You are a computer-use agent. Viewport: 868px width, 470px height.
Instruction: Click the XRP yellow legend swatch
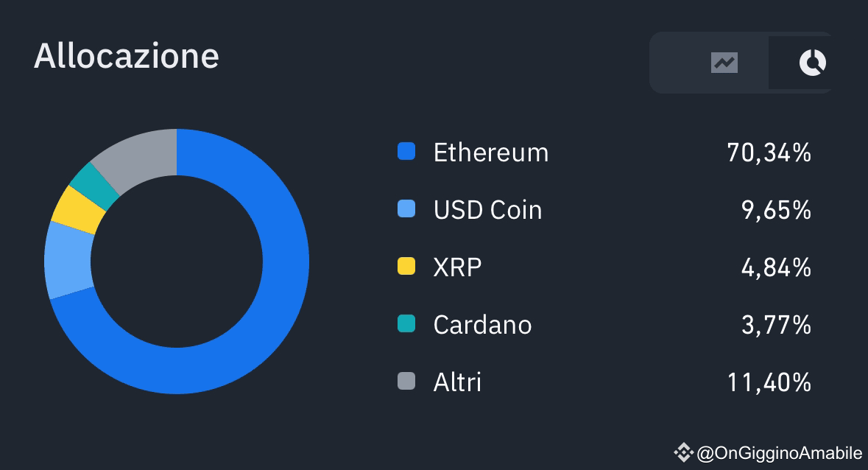(x=406, y=266)
